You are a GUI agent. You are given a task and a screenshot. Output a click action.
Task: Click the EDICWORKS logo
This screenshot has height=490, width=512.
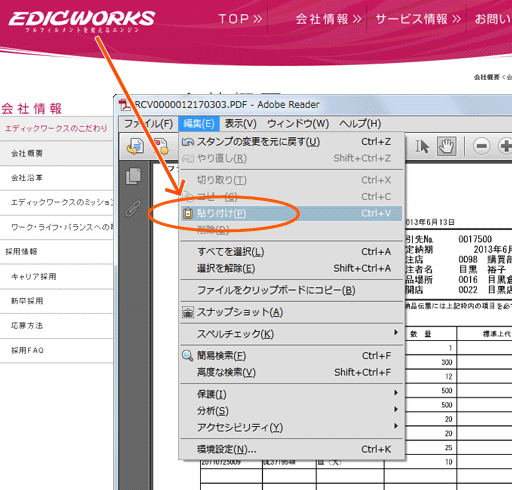(x=82, y=21)
